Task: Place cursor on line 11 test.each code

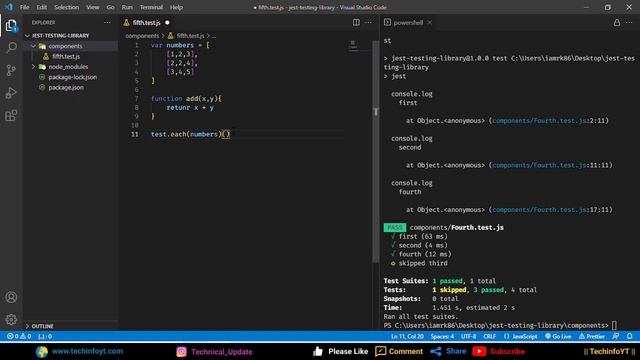Action: [x=191, y=134]
